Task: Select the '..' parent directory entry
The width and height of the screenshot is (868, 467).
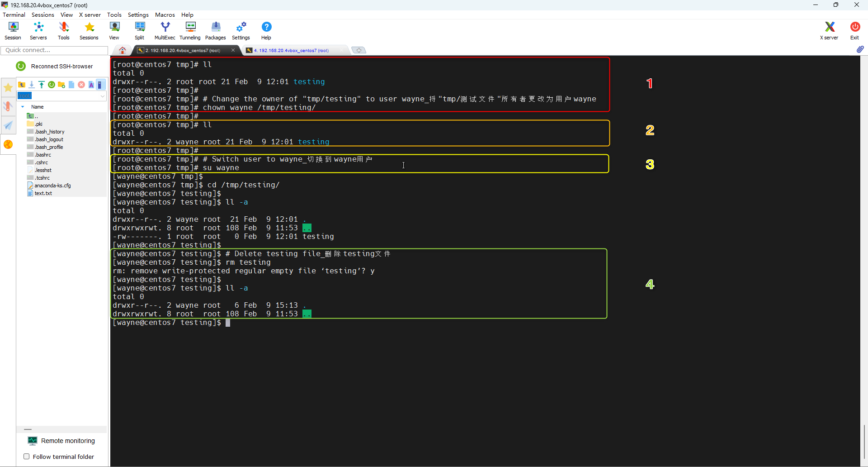Action: [x=33, y=116]
